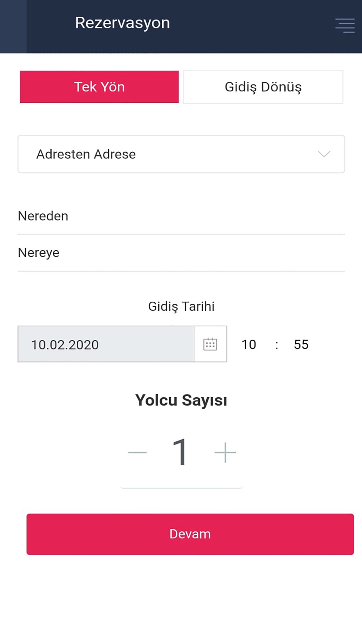
Task: Open the calendar date picker icon
Action: [210, 344]
